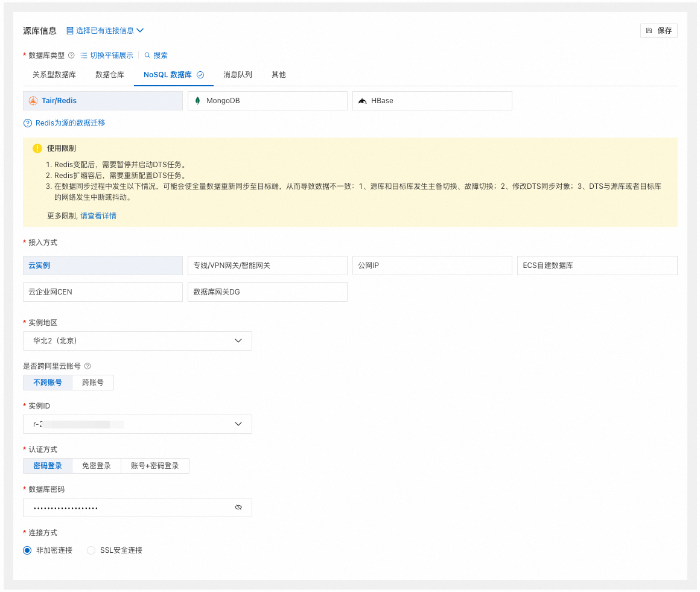This screenshot has height=592, width=700.
Task: Click the 搜索 link
Action: pyautogui.click(x=156, y=56)
